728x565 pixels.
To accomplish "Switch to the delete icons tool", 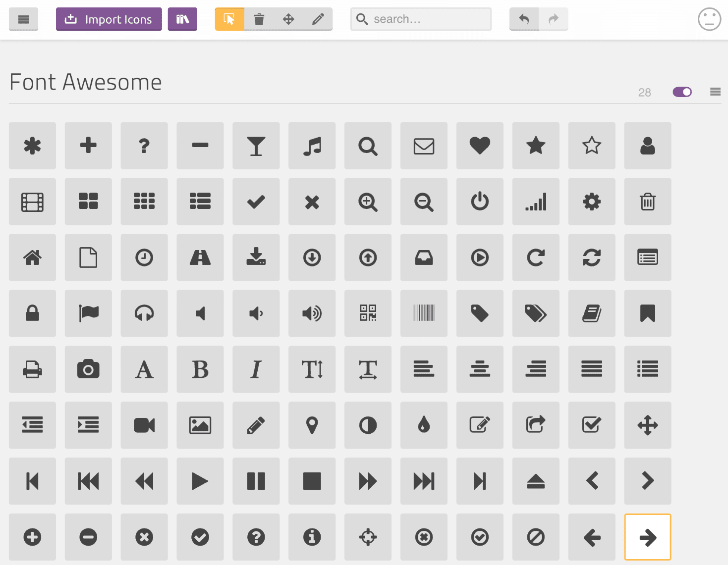I will 259,19.
